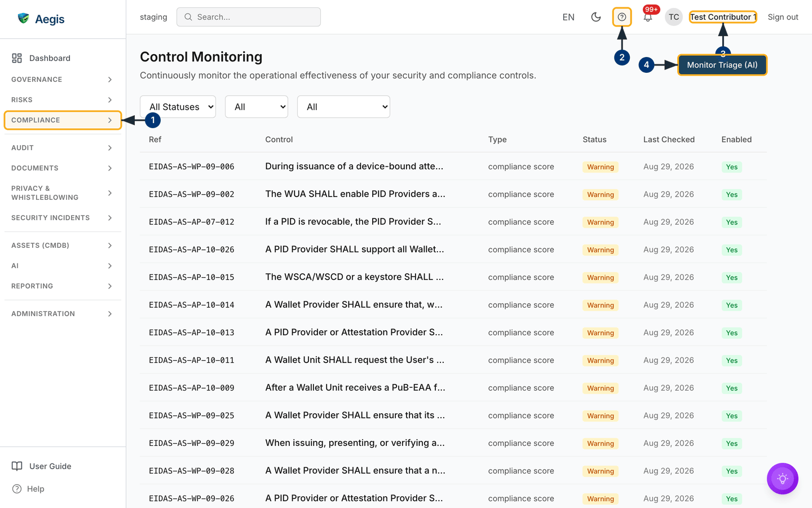Expand Privacy & Whistleblowing section

(x=63, y=193)
